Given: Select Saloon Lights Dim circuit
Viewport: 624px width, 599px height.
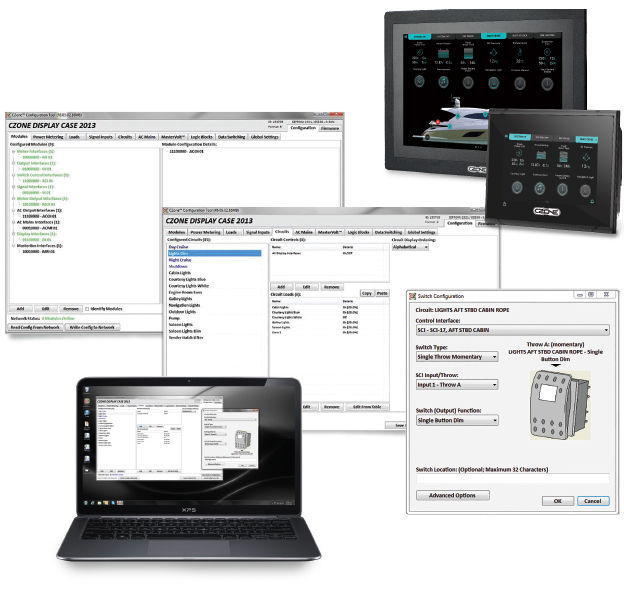Looking at the screenshot, I should point(185,331).
